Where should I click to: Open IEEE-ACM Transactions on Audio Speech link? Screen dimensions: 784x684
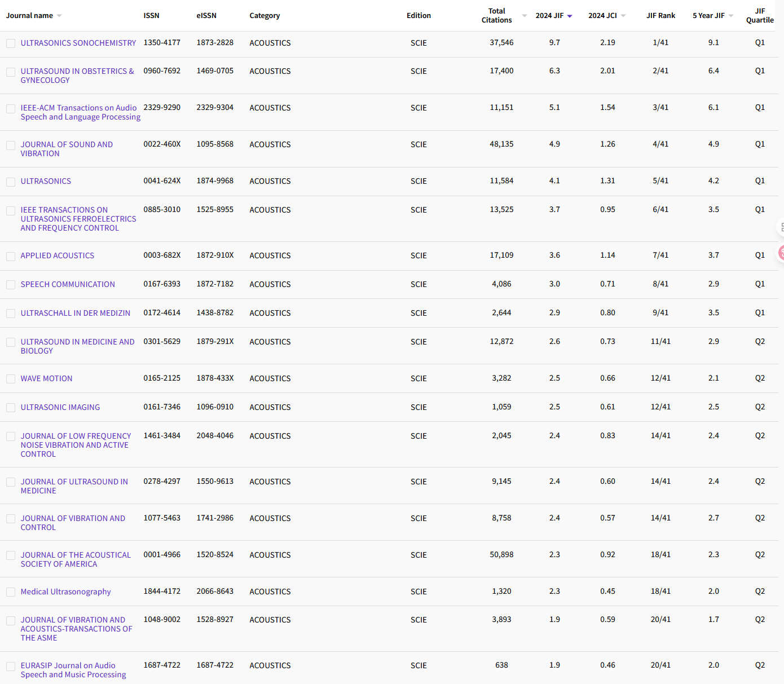pyautogui.click(x=81, y=112)
